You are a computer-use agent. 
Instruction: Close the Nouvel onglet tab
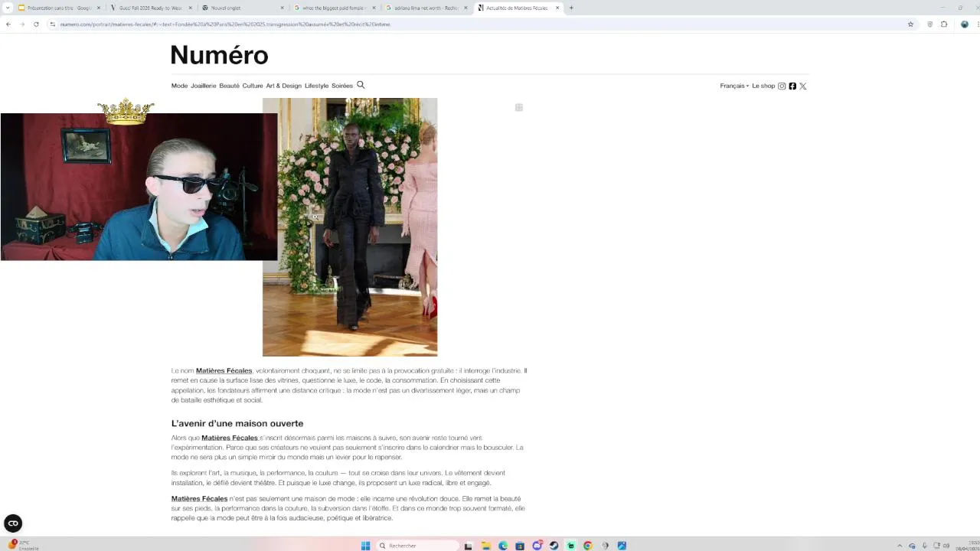click(282, 8)
